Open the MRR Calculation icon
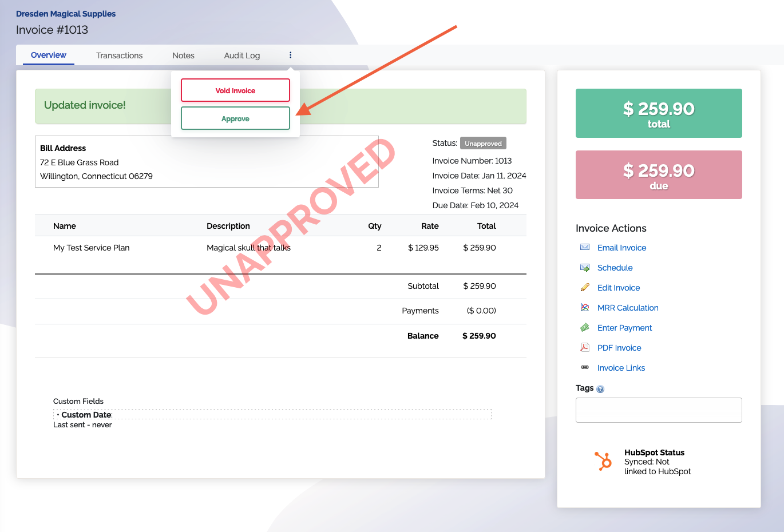Viewport: 784px width, 532px height. (584, 307)
